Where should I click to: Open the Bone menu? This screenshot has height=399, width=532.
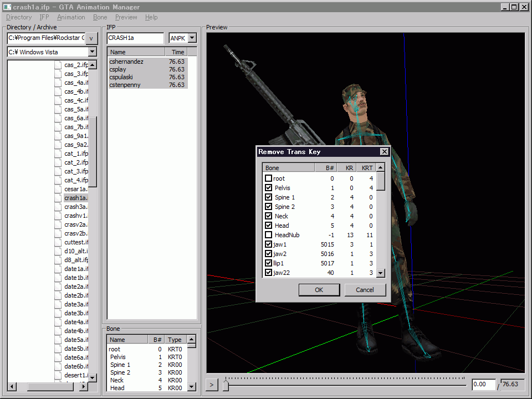tap(100, 17)
